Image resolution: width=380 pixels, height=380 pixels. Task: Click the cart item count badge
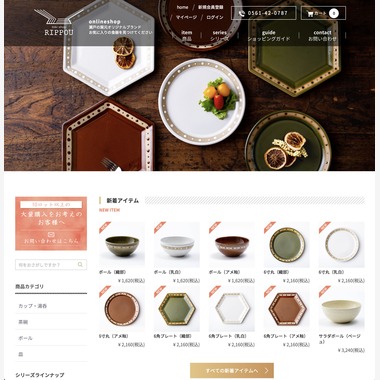coord(334,13)
